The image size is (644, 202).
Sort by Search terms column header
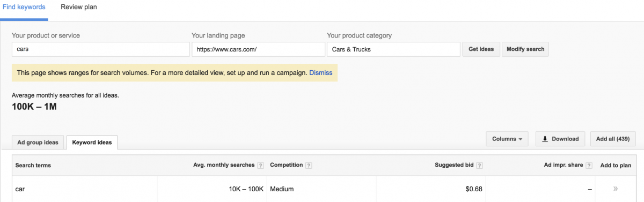tap(33, 166)
